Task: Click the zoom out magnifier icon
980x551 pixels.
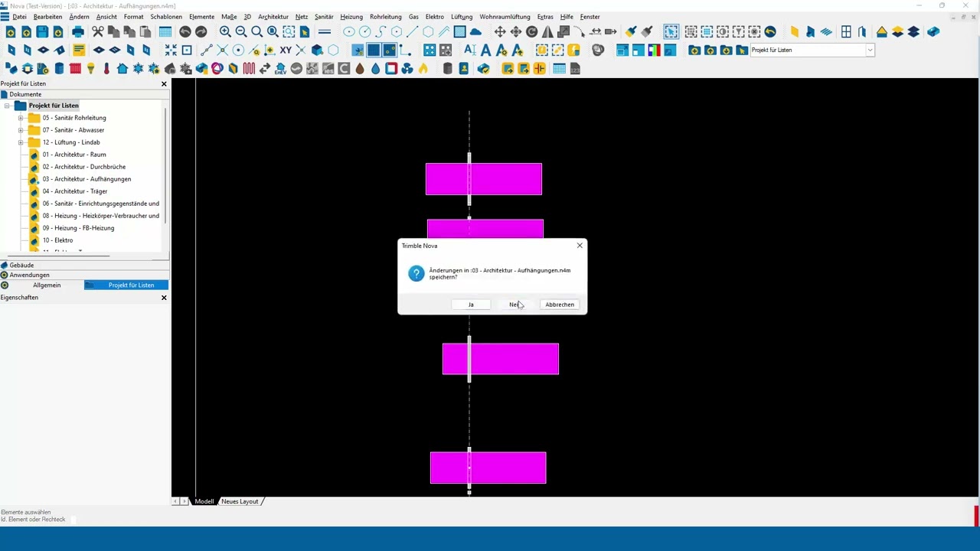Action: (x=241, y=32)
